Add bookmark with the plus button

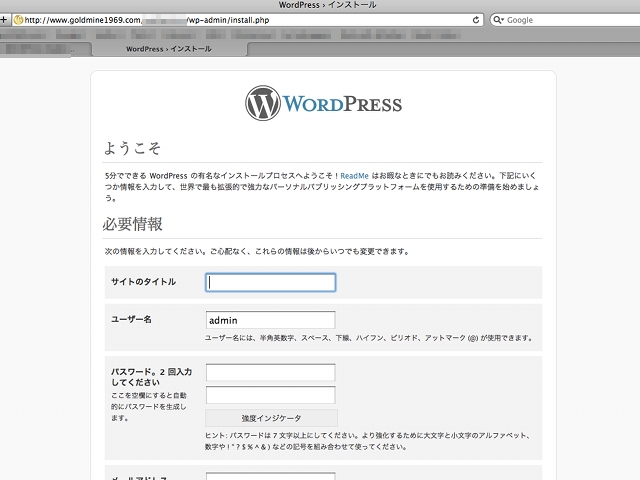[x=4, y=20]
